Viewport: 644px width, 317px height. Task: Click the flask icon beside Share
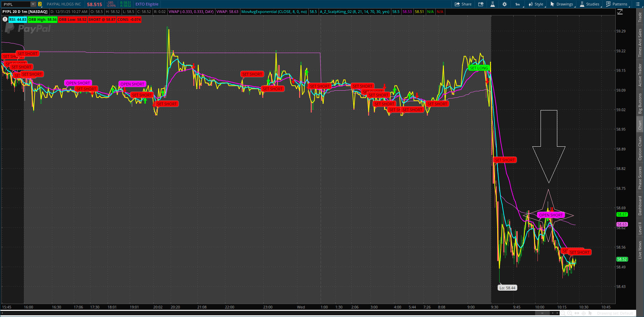click(x=492, y=4)
